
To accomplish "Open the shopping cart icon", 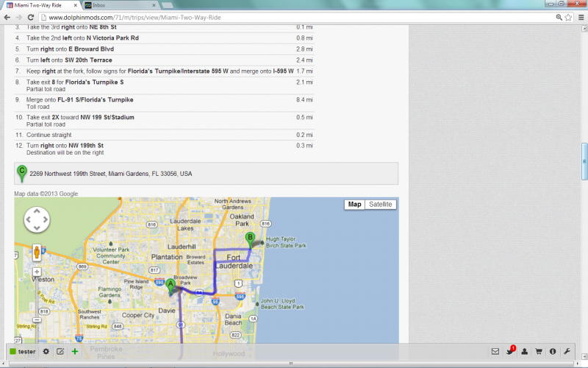I will [x=539, y=352].
